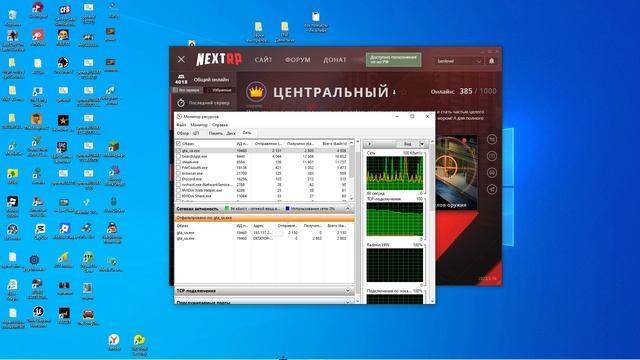Open САЙТ link in NextRP launcher
640x360 pixels.
263,60
